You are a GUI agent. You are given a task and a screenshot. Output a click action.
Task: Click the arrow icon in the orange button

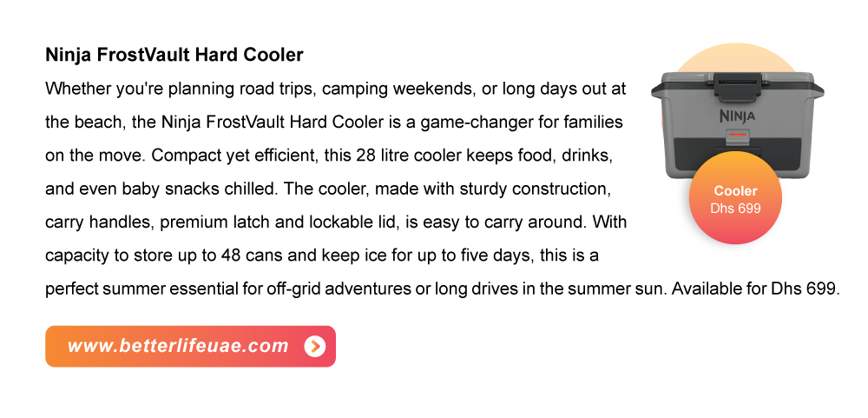[314, 347]
